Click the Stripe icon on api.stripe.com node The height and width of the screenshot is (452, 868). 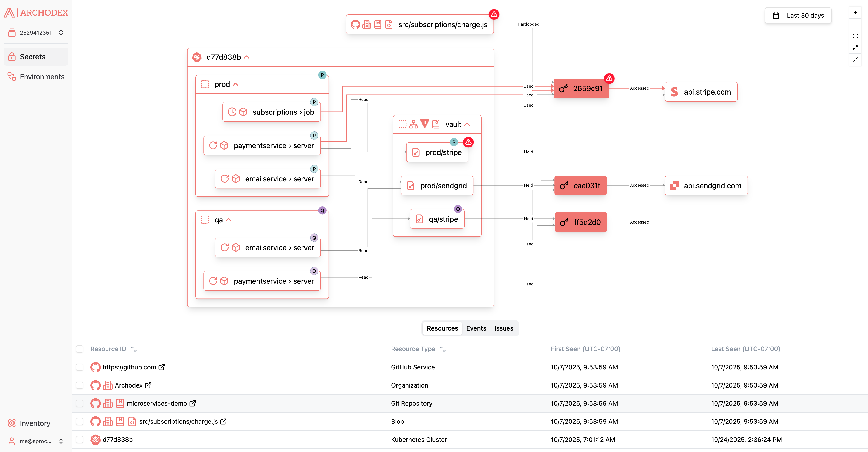674,91
